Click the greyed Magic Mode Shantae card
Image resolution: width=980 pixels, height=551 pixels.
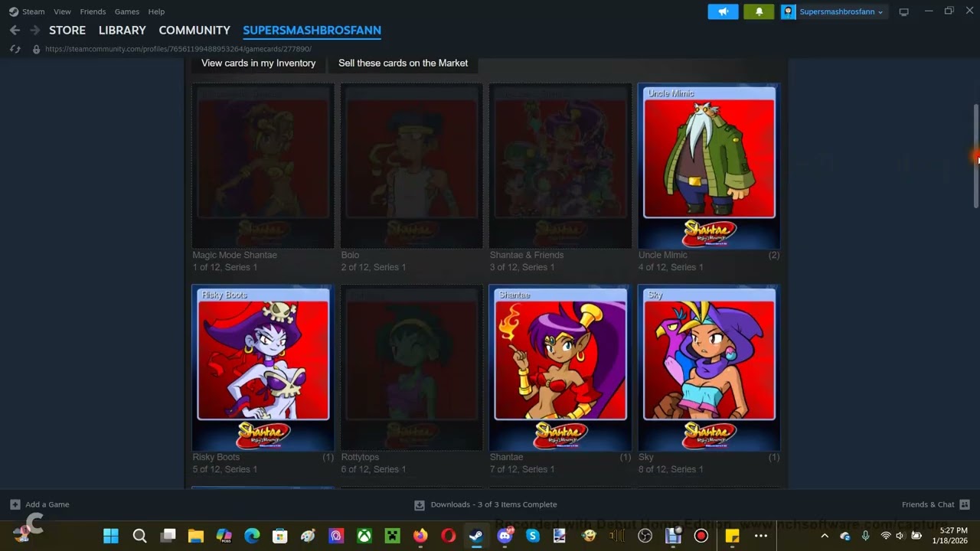263,166
